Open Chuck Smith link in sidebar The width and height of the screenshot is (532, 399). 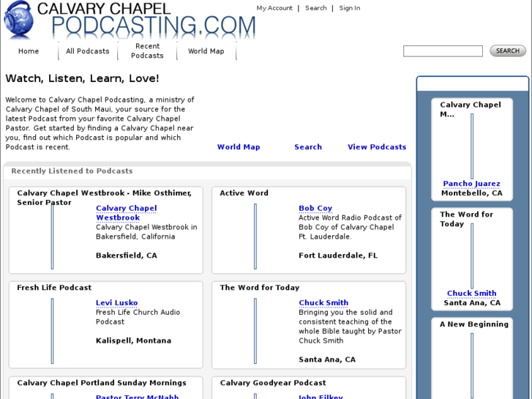pyautogui.click(x=471, y=294)
